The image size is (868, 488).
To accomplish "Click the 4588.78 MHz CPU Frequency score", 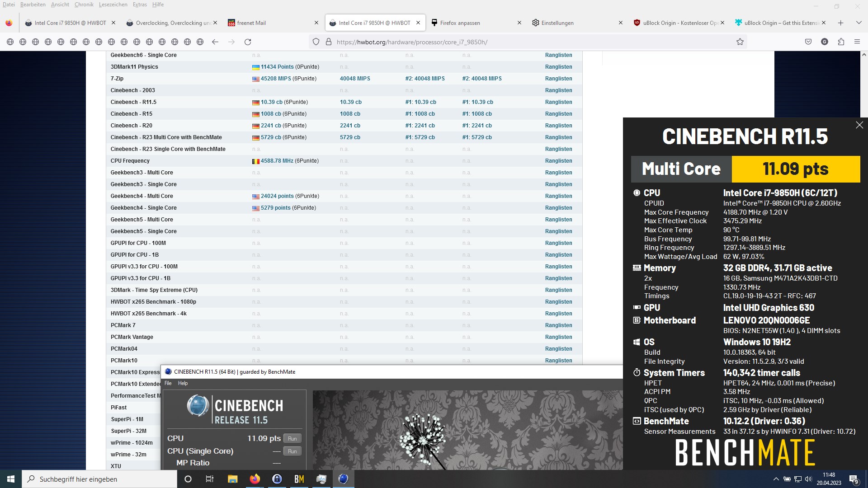I will pyautogui.click(x=277, y=161).
